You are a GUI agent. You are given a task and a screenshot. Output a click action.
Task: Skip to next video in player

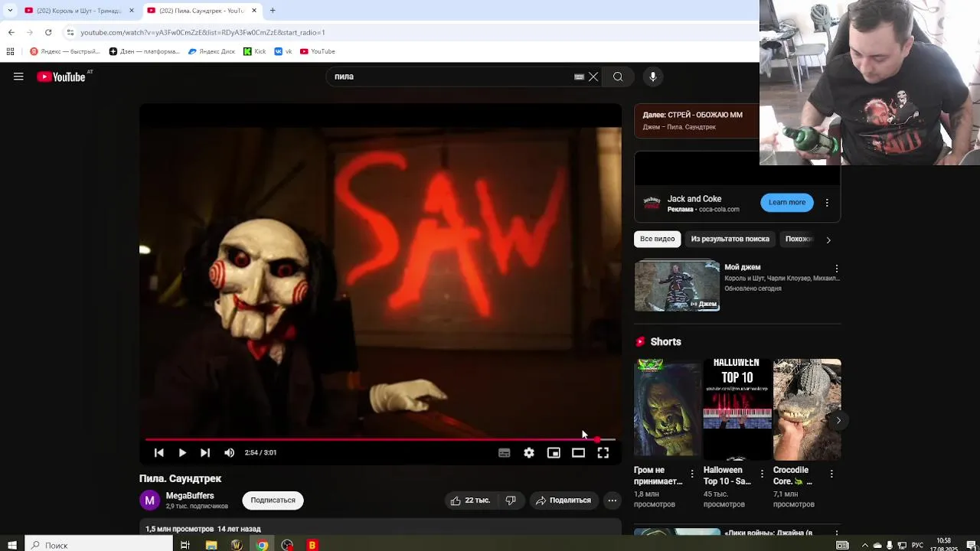click(205, 453)
